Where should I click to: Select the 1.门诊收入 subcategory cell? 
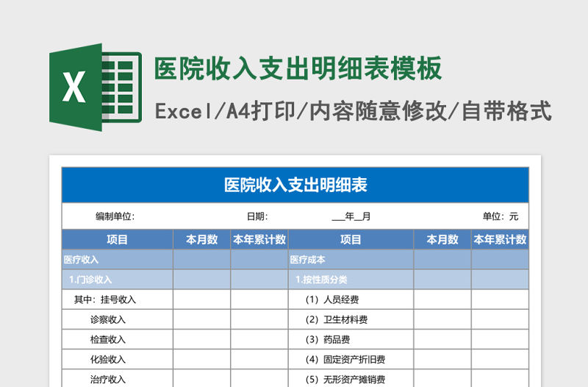(x=90, y=280)
